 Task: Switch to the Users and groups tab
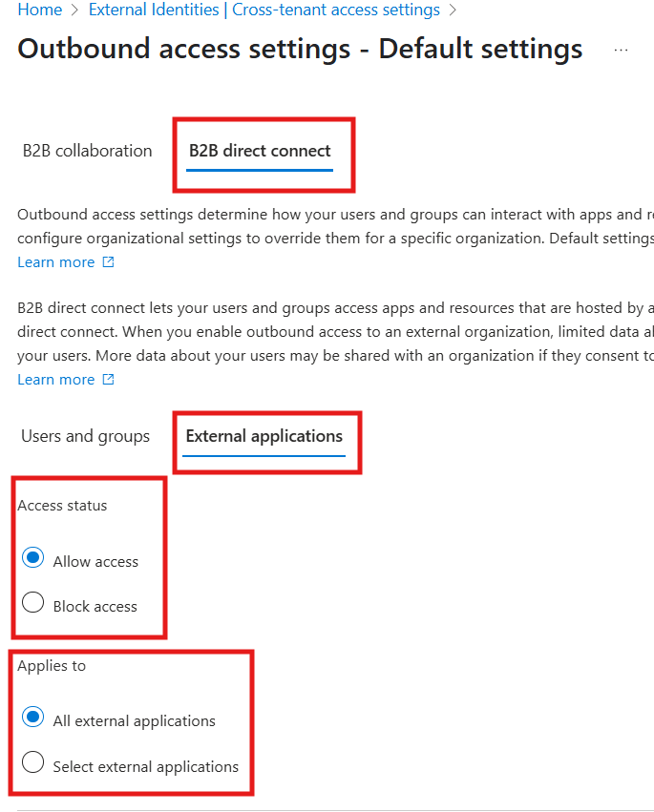click(85, 436)
